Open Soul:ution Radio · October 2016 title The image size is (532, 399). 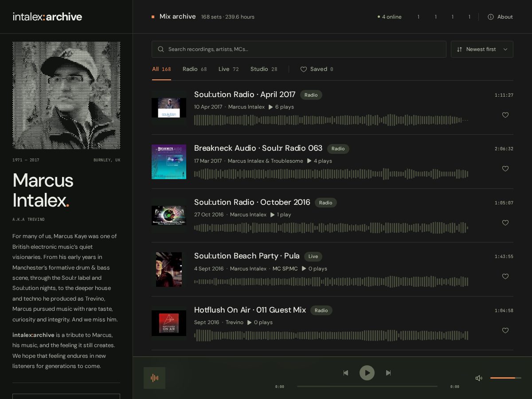tap(252, 202)
